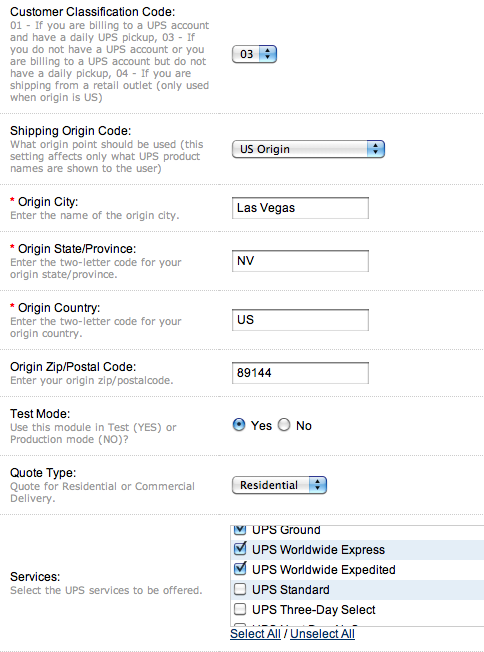Enable UPS Three-Day Select service

tap(240, 609)
